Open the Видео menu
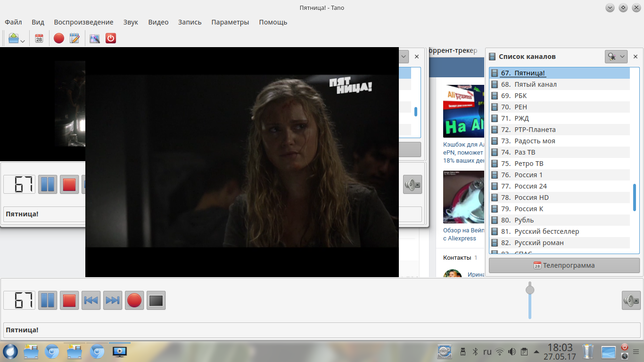This screenshot has height=362, width=644. click(158, 22)
